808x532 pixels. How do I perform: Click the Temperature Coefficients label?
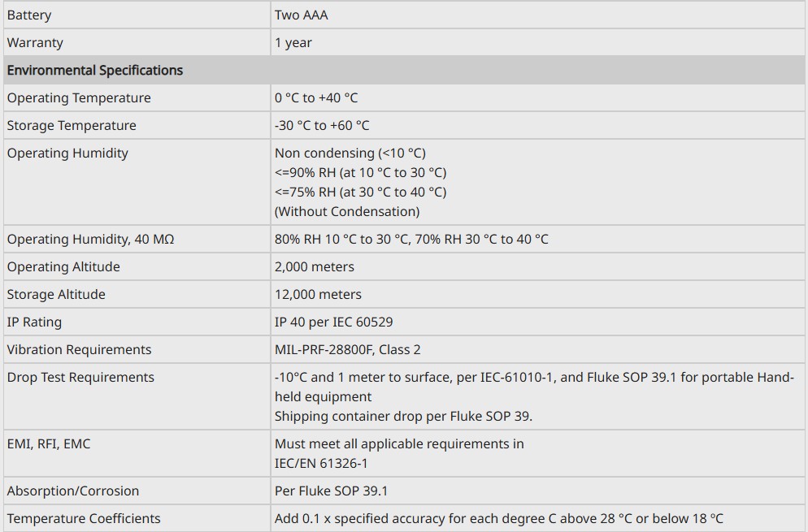tap(84, 518)
